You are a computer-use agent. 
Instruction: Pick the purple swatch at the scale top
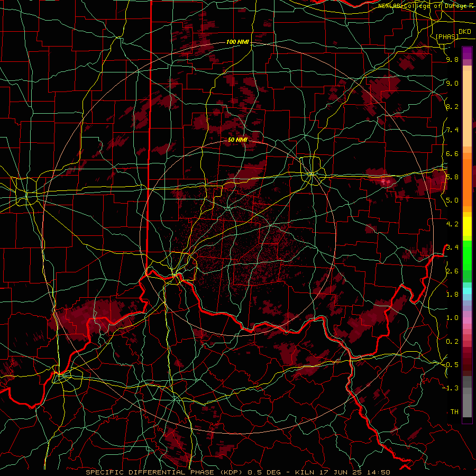point(467,53)
